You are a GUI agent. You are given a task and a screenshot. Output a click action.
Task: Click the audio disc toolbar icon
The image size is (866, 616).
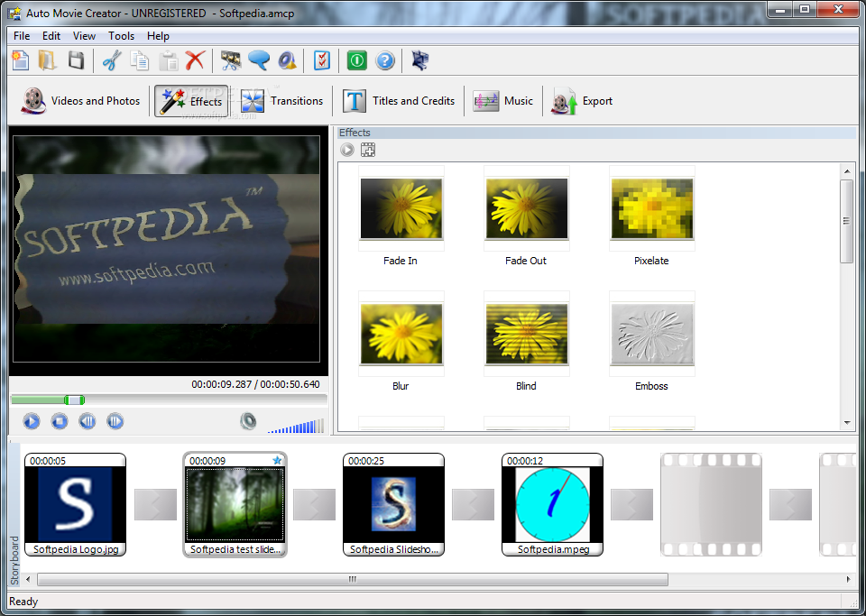[x=287, y=60]
